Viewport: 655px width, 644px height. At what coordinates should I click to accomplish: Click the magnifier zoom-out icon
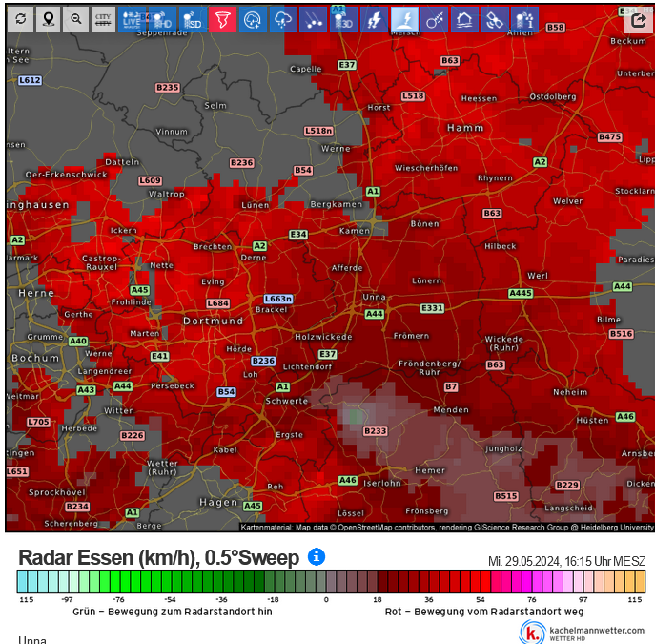pyautogui.click(x=75, y=19)
